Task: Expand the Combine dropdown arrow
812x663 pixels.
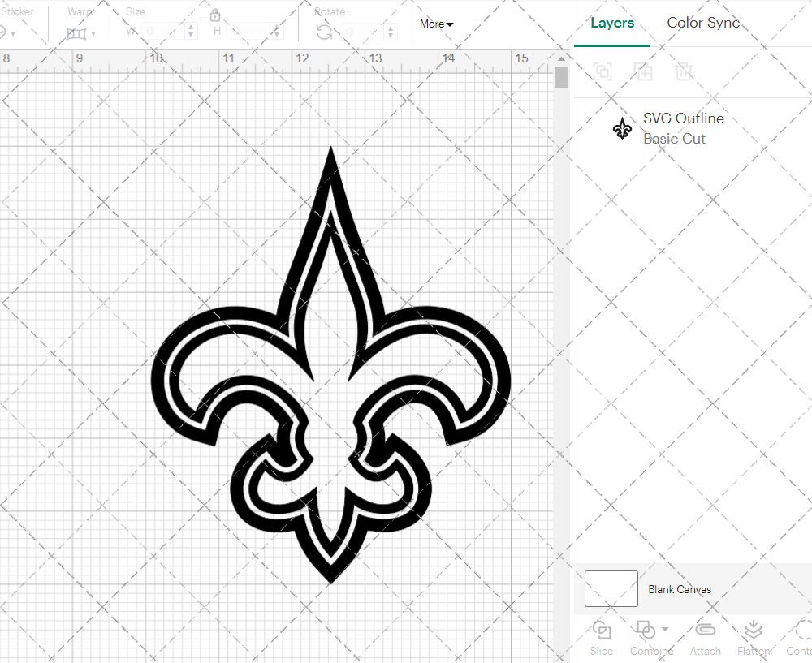Action: pos(665,629)
